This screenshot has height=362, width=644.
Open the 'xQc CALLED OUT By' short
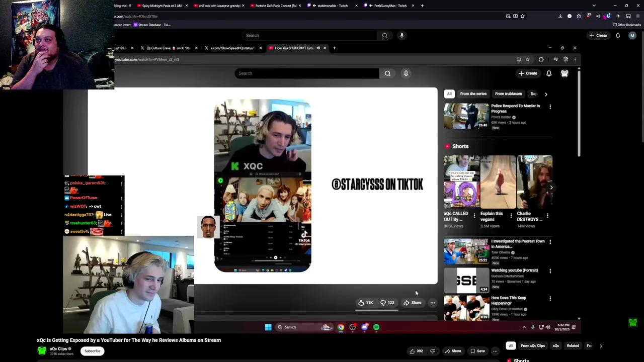461,182
